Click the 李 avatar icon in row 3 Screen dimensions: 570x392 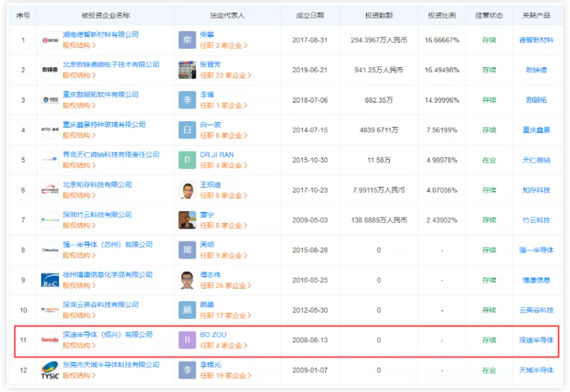[187, 100]
